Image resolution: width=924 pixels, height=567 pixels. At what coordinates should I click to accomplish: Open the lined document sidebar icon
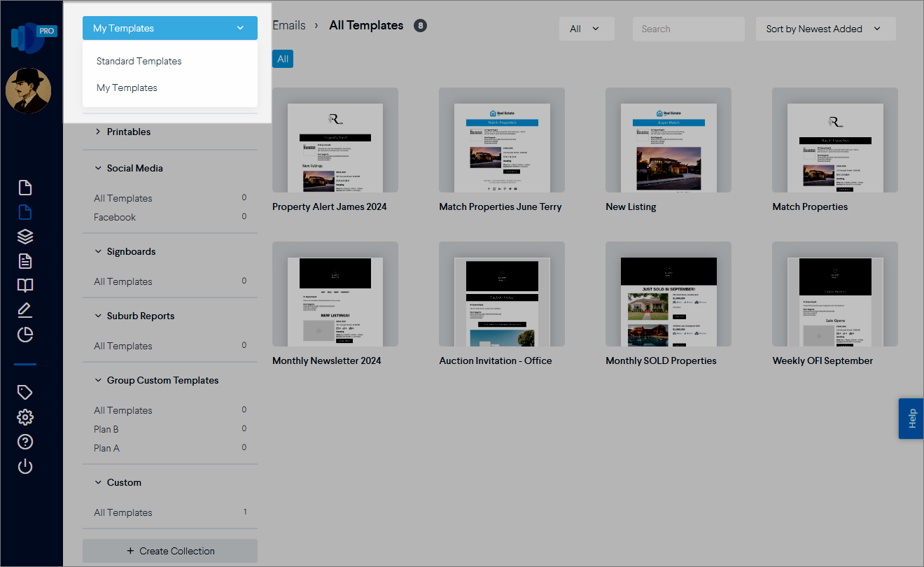[25, 261]
